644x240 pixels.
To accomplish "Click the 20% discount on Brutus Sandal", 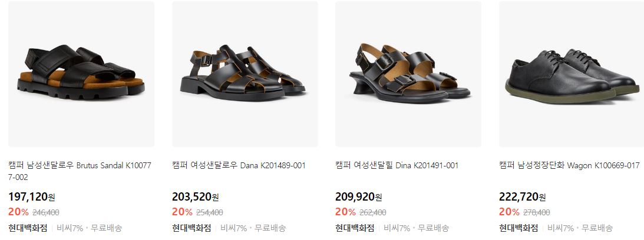I will 18,212.
